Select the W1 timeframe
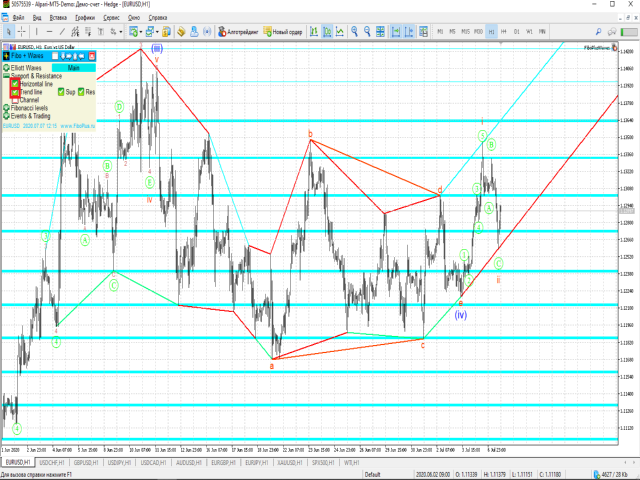640x480 pixels. click(529, 31)
